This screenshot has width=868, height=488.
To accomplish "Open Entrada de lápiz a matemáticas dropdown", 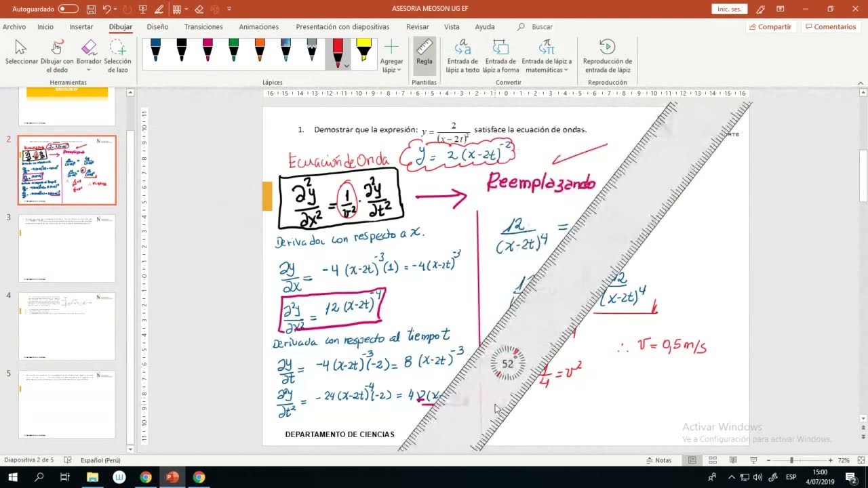I will [547, 56].
